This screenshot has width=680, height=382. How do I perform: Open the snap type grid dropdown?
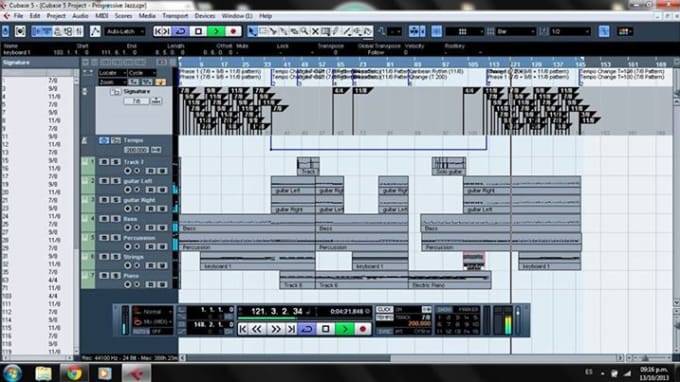(464, 31)
